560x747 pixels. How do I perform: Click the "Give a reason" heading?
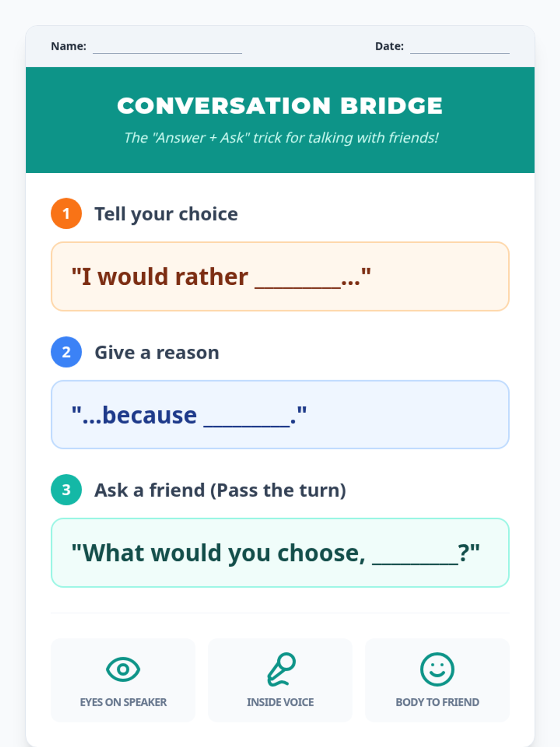(x=157, y=352)
